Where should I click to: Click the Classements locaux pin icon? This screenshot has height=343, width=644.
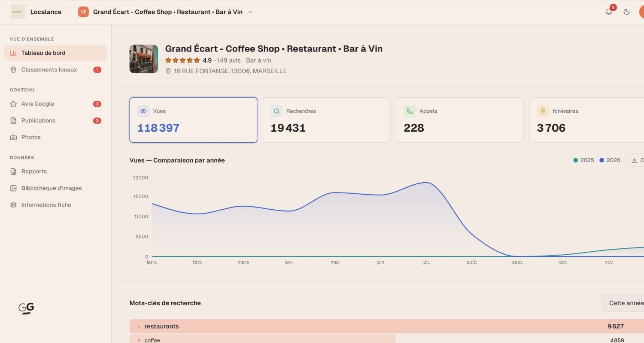(13, 70)
